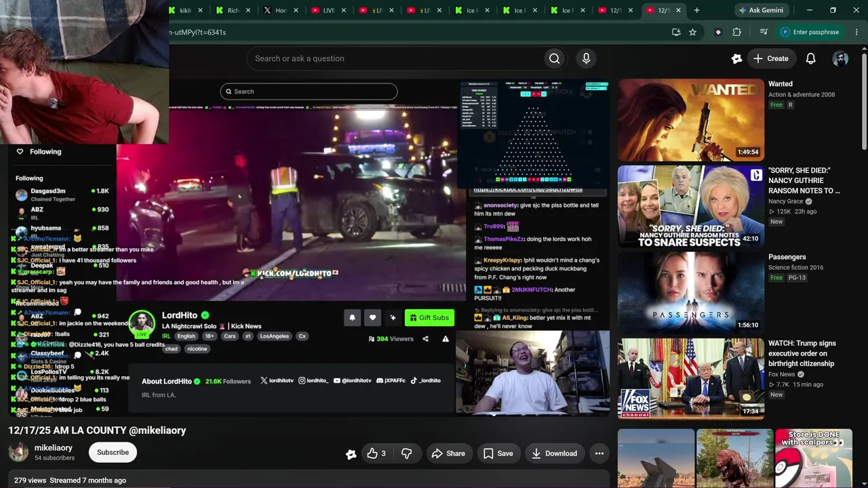Click the Passengers movie title

787,257
